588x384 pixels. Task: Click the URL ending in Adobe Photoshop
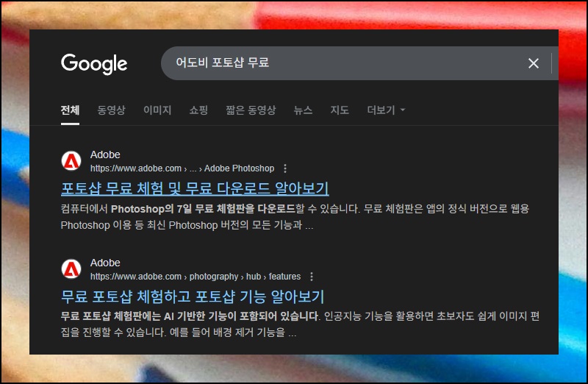pyautogui.click(x=182, y=168)
